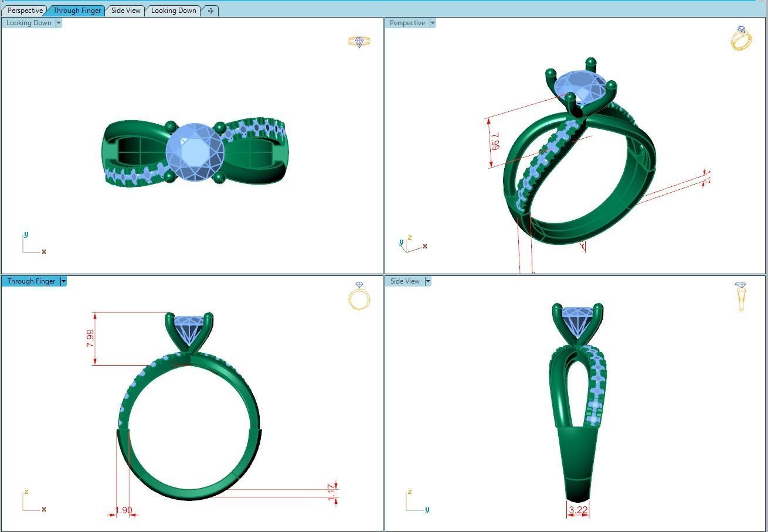Image resolution: width=768 pixels, height=532 pixels.
Task: Select the 7.99 dimension in Perspective viewport
Action: tap(496, 141)
